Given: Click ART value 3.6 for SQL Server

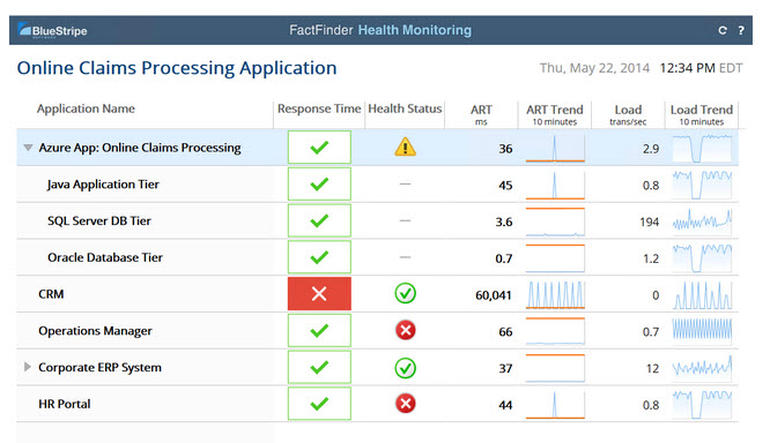Looking at the screenshot, I should click(x=504, y=222).
